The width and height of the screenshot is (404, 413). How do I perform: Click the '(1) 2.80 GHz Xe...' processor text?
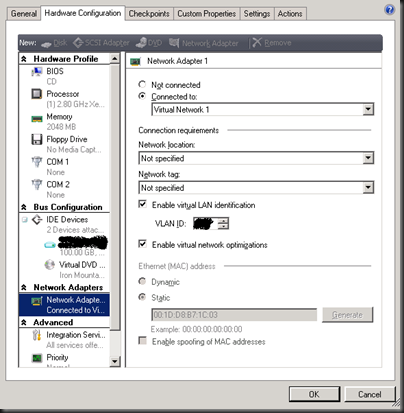click(75, 104)
